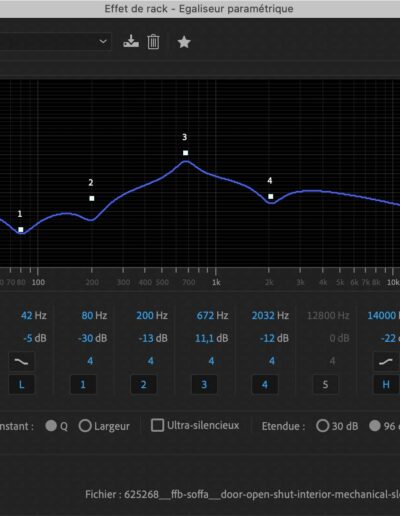This screenshot has width=400, height=516.
Task: Toggle band 2 enable button
Action: point(144,385)
